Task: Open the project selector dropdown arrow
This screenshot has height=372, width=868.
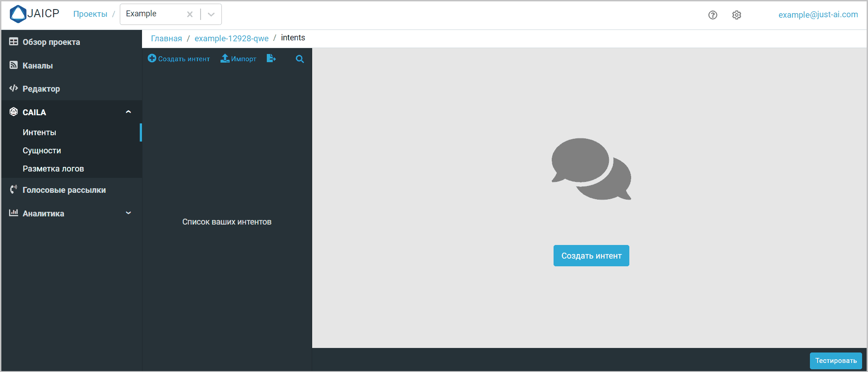Action: coord(211,15)
